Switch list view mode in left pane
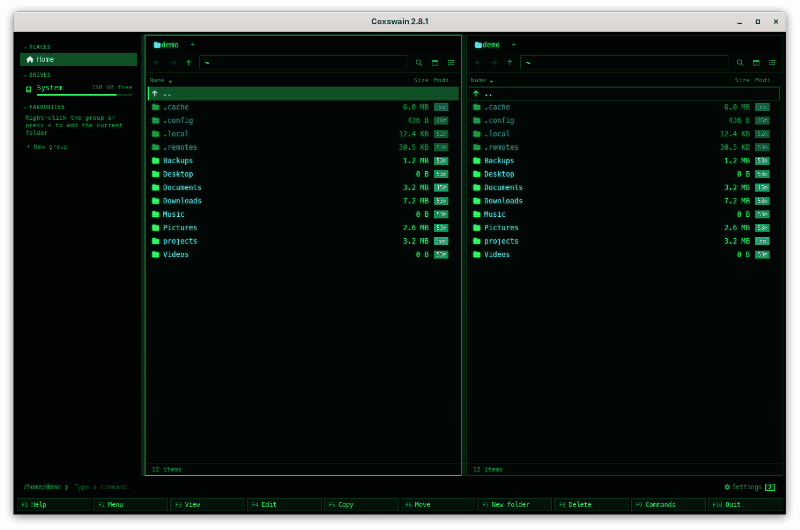The height and width of the screenshot is (530, 800). click(x=451, y=63)
